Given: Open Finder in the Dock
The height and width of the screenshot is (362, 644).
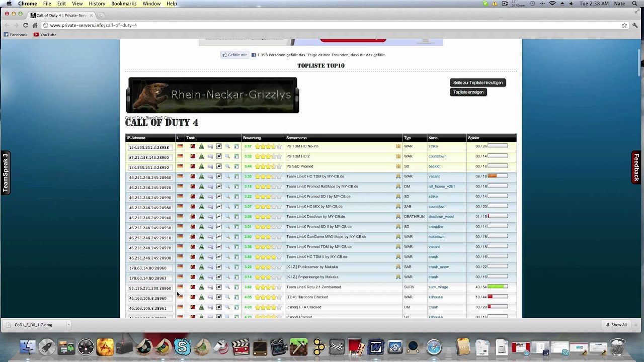Looking at the screenshot, I should [x=28, y=347].
